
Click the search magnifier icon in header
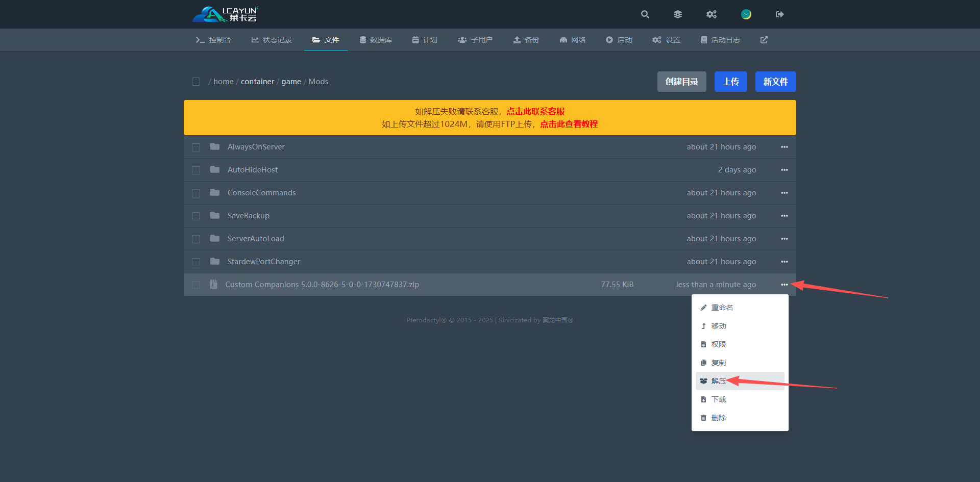(x=645, y=14)
